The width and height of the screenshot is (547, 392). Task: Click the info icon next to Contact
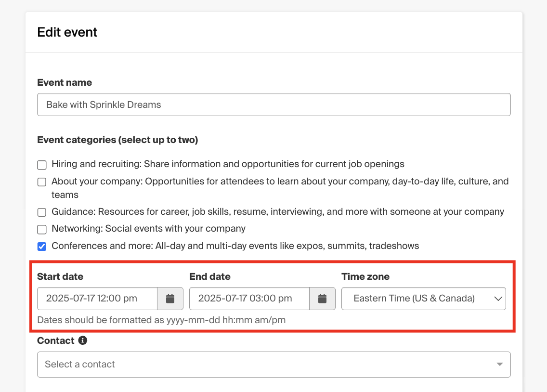(82, 340)
